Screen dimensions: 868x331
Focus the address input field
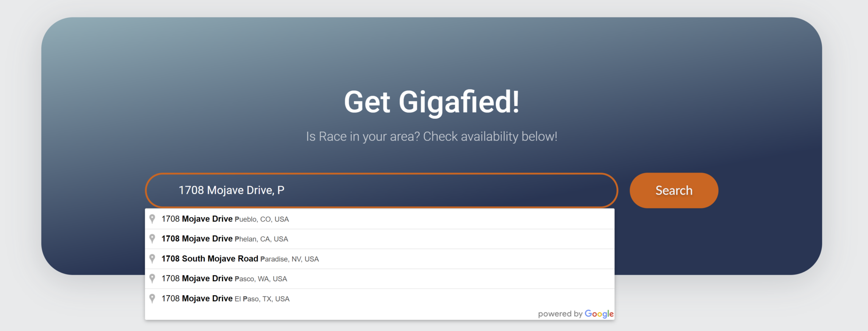coord(381,191)
